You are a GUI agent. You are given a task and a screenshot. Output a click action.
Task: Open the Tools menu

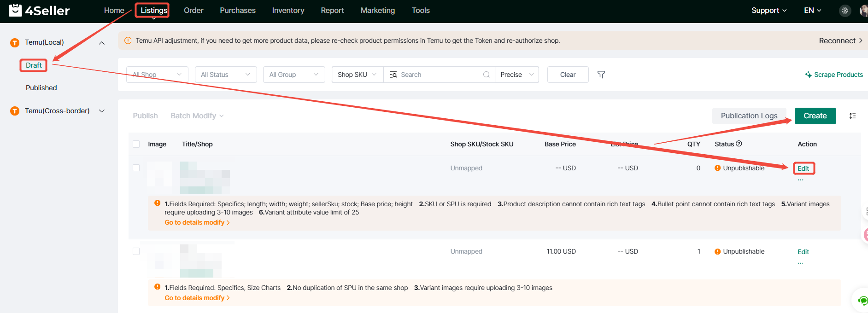point(421,11)
